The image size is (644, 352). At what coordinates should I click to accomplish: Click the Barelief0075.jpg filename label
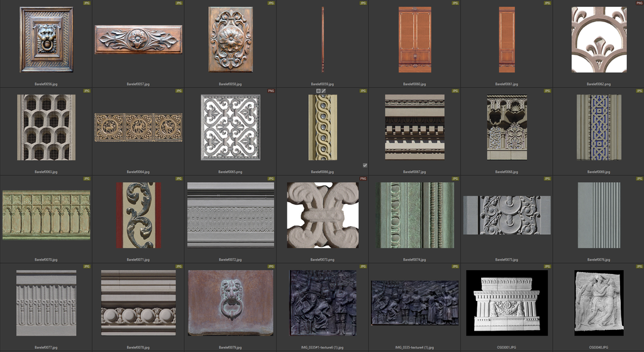pos(506,259)
